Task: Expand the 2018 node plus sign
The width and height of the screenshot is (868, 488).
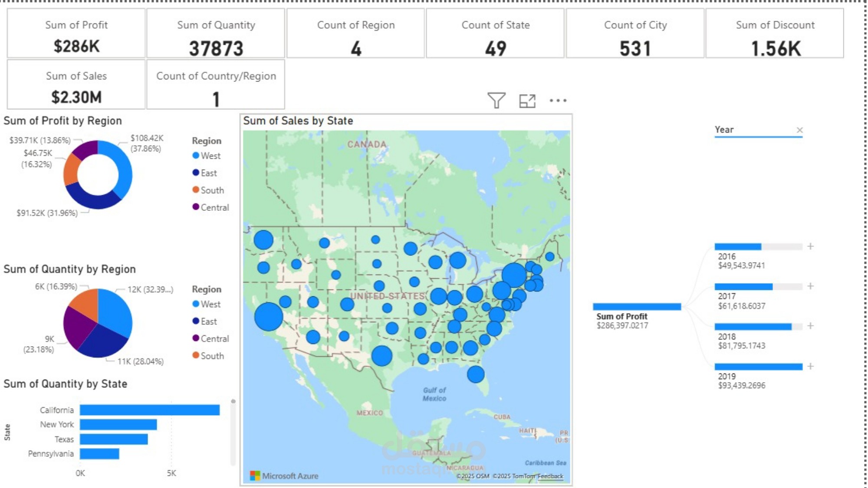Action: (x=810, y=326)
